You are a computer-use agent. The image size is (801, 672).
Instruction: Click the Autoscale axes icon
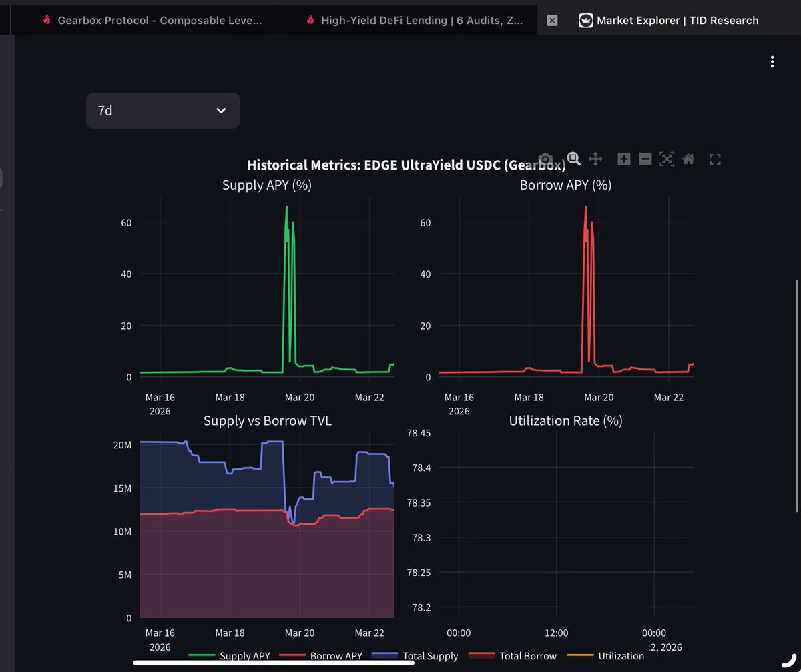coord(667,159)
